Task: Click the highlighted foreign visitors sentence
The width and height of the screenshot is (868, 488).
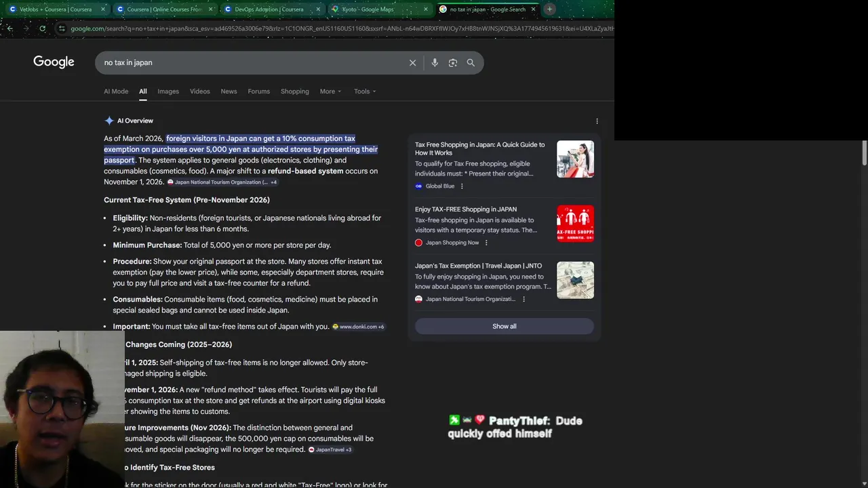Action: 241,149
